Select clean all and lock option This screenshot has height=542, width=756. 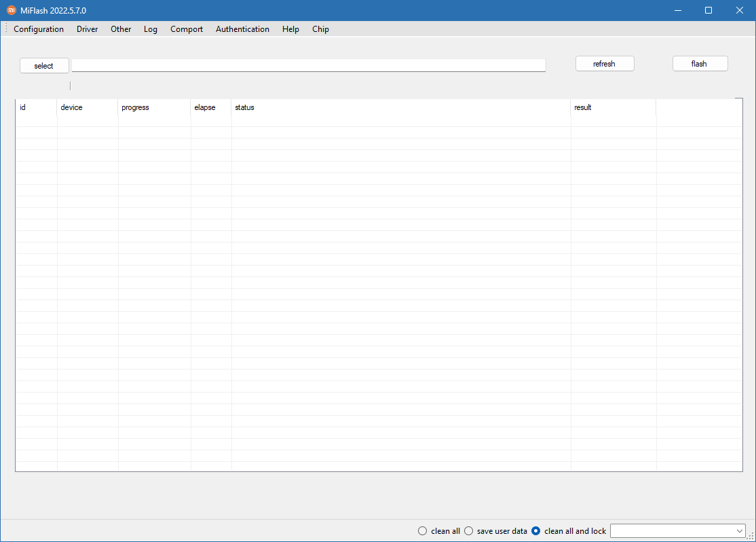(x=569, y=531)
